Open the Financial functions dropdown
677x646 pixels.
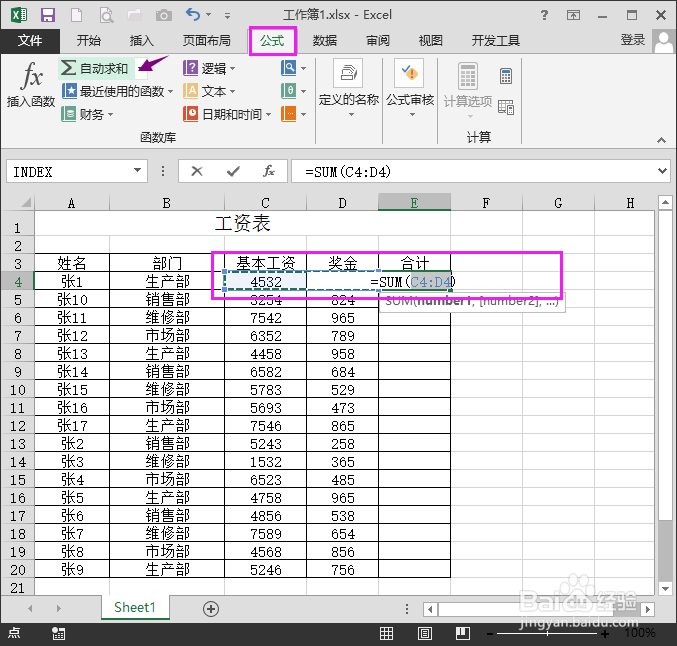[87, 114]
